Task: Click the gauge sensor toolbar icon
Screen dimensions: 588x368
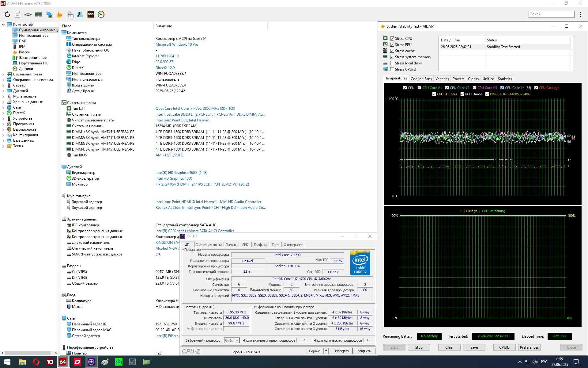Action: (x=101, y=14)
